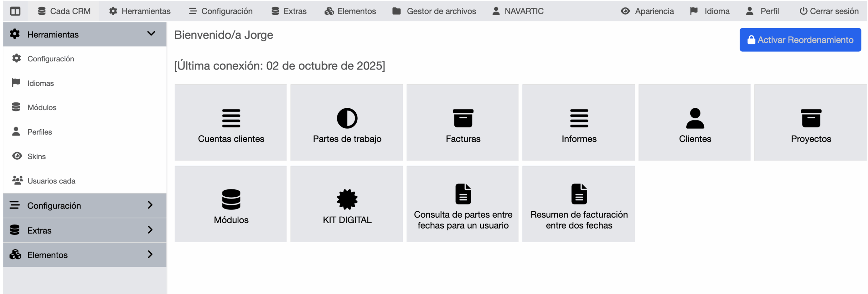868x294 pixels.
Task: Open the Partes de trabajo tile
Action: (347, 123)
